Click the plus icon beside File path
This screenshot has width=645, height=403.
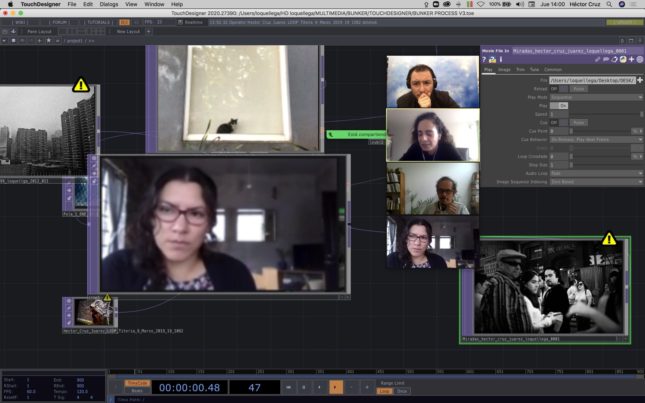pyautogui.click(x=640, y=79)
